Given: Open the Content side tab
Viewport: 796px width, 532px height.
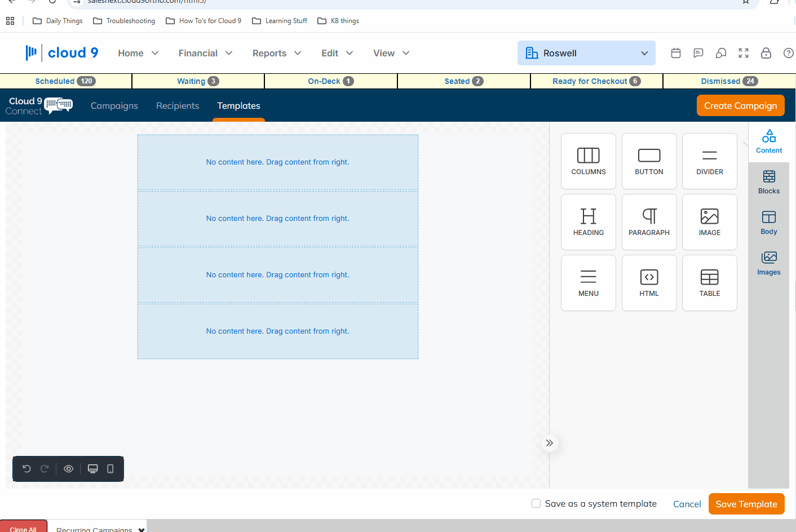Looking at the screenshot, I should click(x=769, y=141).
